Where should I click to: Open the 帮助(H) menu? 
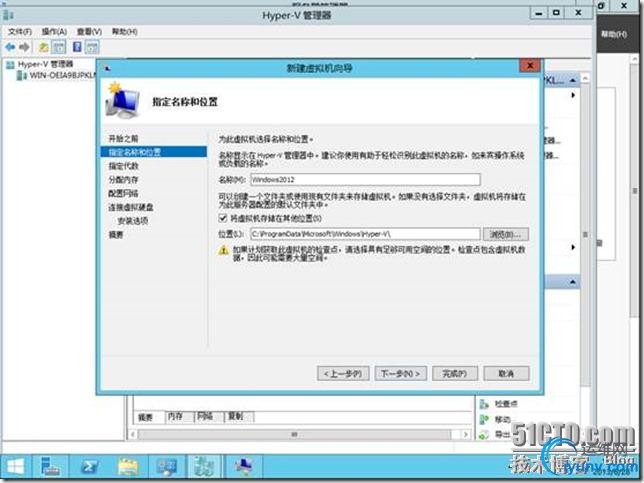(x=124, y=32)
